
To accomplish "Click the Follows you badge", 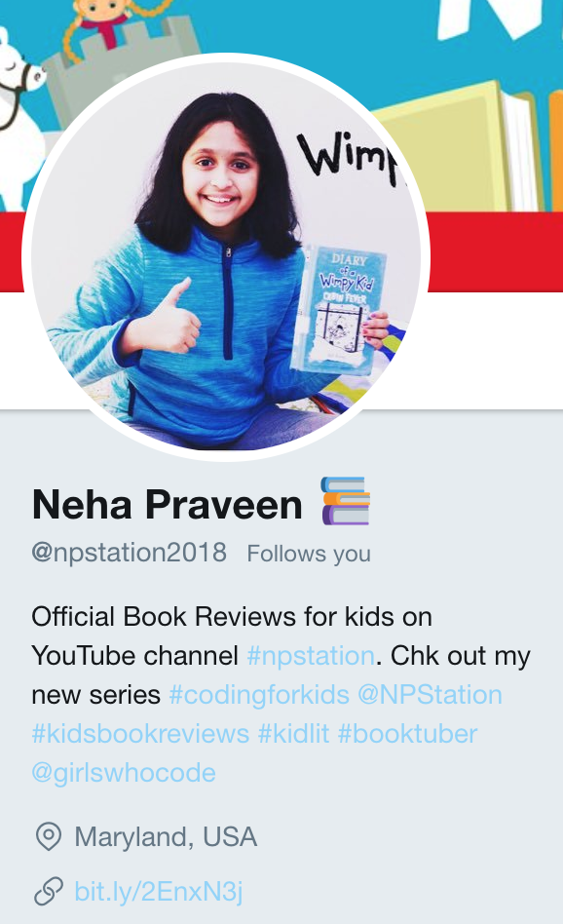I will pyautogui.click(x=309, y=554).
